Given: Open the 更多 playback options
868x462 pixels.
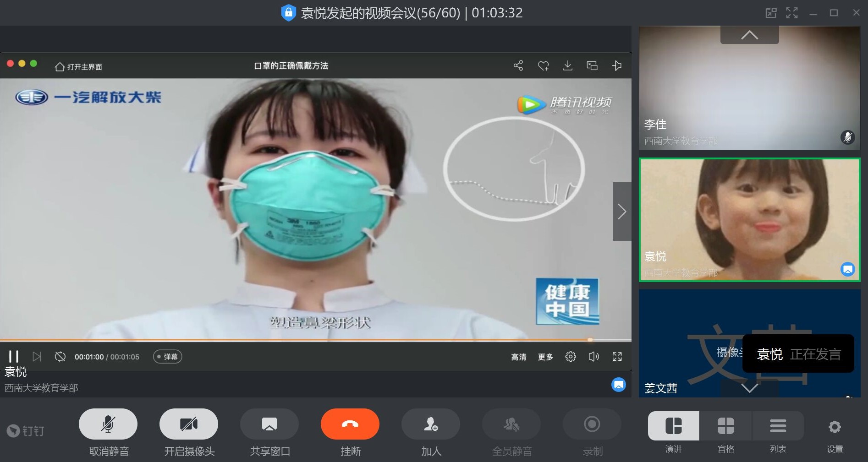Looking at the screenshot, I should (545, 357).
